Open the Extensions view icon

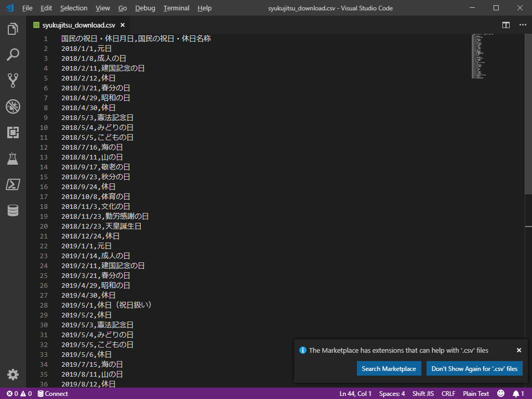click(x=13, y=132)
